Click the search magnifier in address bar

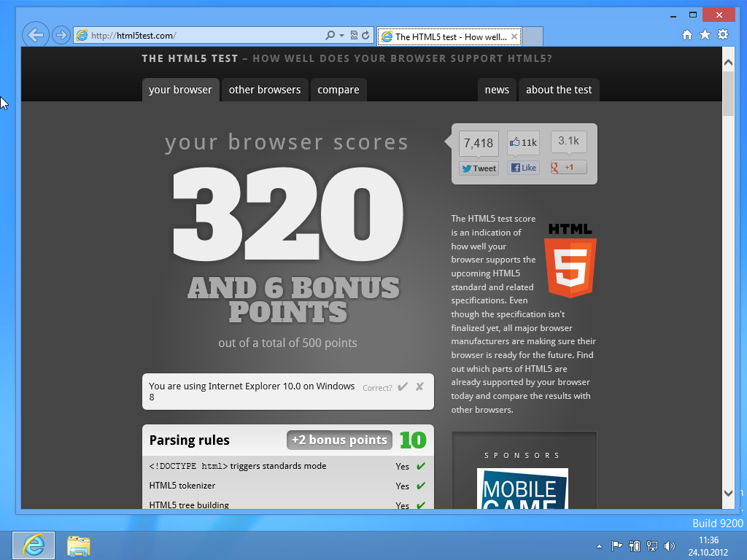click(330, 35)
